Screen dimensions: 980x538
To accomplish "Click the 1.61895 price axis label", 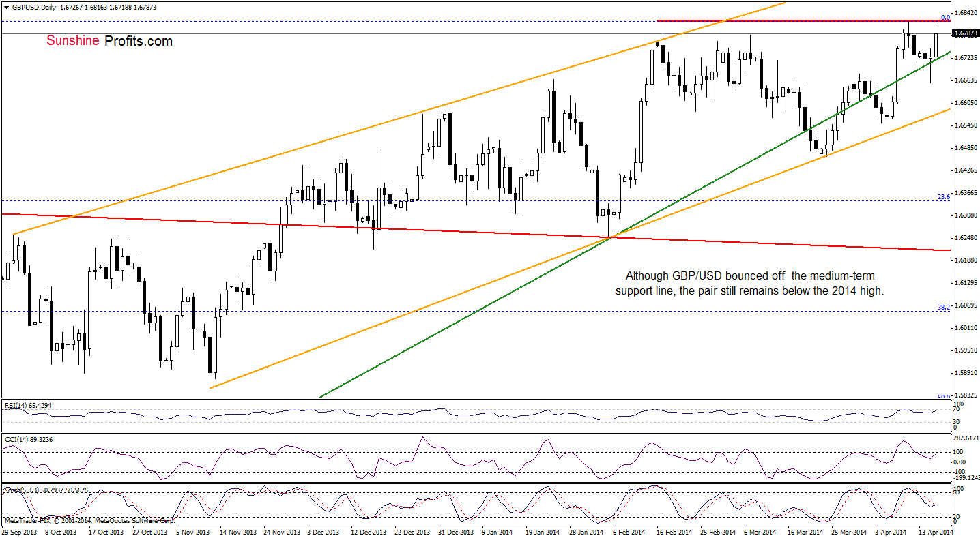I will [965, 261].
